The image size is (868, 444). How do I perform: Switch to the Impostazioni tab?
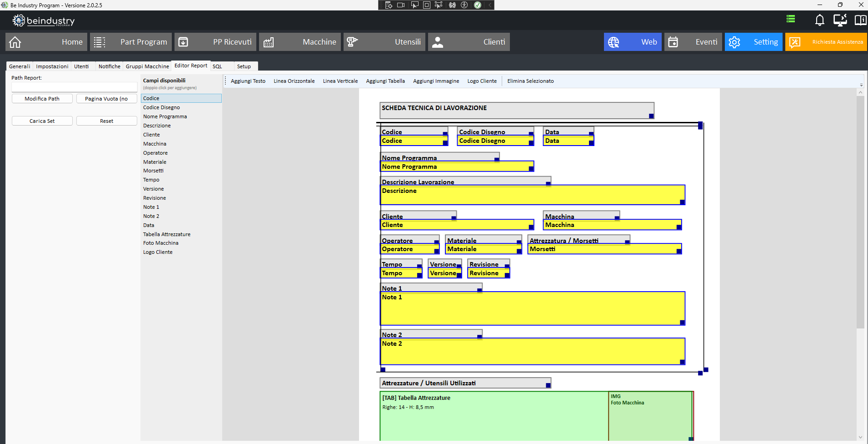pos(52,66)
